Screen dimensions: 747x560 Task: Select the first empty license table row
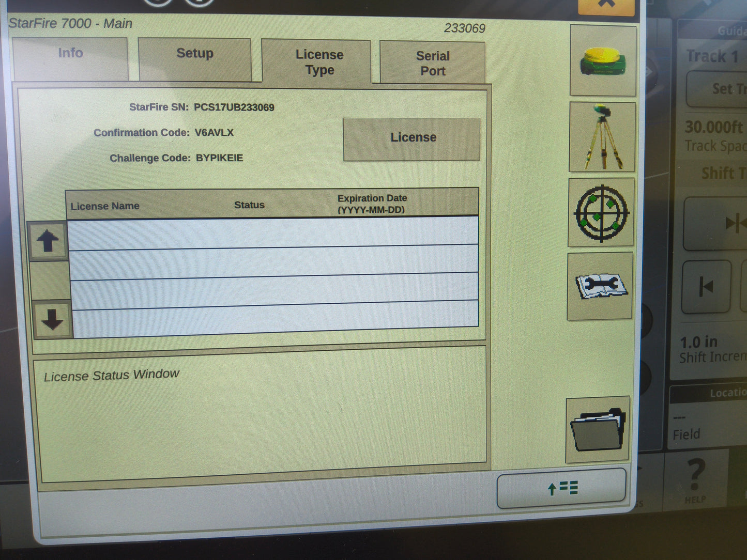(273, 232)
